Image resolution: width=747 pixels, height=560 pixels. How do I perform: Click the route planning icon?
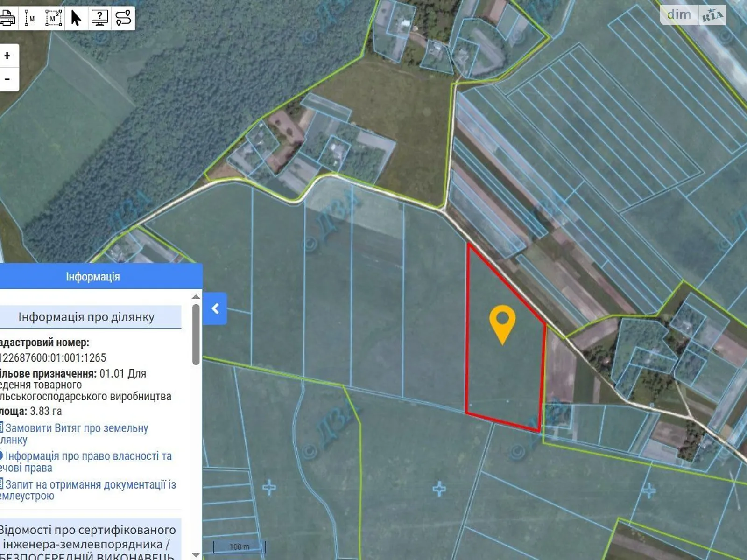coord(123,18)
